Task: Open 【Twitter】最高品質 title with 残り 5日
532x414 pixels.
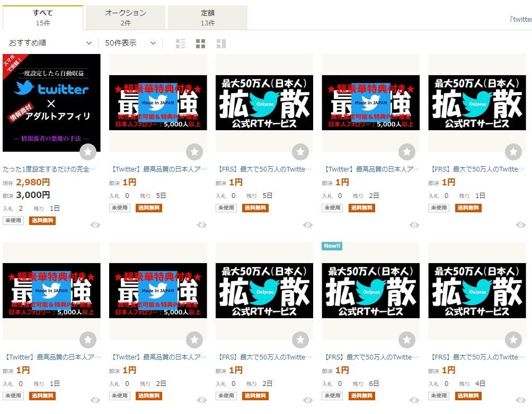Action: [x=158, y=169]
